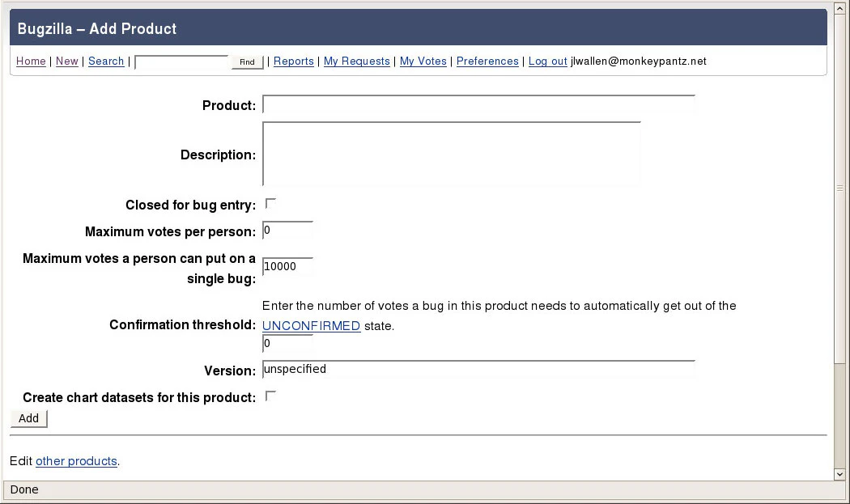Log out of Bugzilla

pos(547,61)
